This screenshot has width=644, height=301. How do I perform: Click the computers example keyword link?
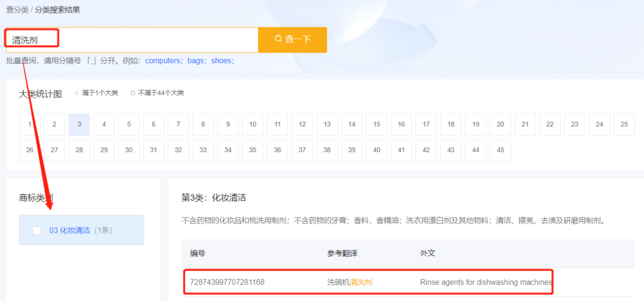coord(164,61)
